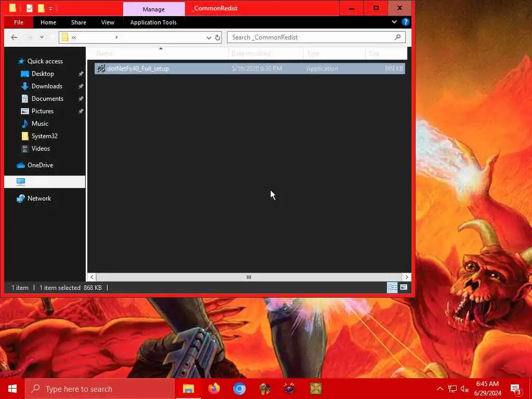The image size is (532, 399).
Task: Switch to the Home ribbon tab
Action: [x=48, y=22]
